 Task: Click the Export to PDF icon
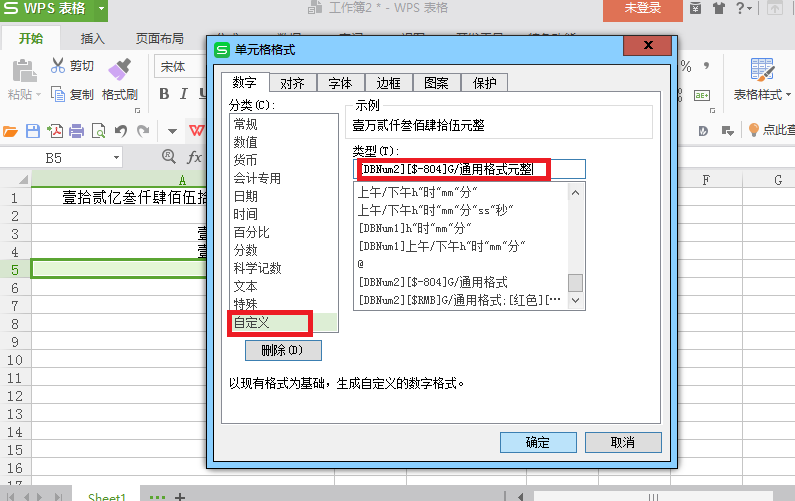pyautogui.click(x=54, y=131)
